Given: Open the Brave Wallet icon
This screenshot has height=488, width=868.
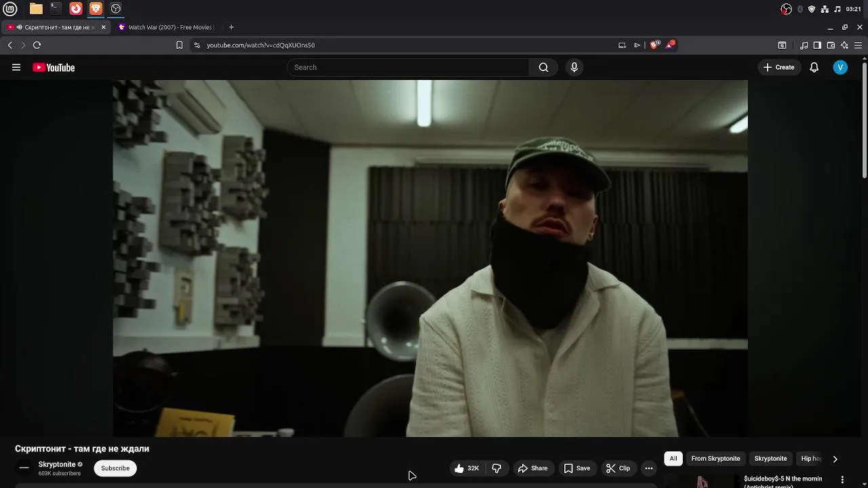Looking at the screenshot, I should coord(831,45).
